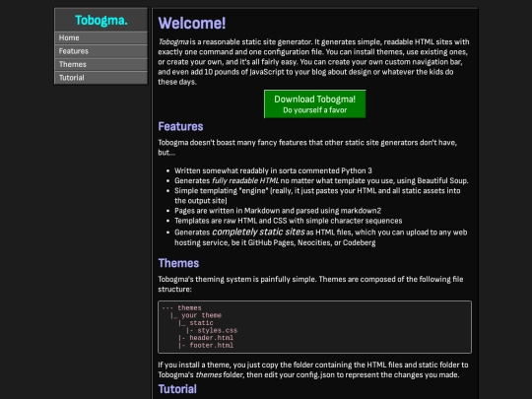Screen dimensions: 532x399
Task: Click the italic 'fully readable HTML' text
Action: (x=245, y=181)
